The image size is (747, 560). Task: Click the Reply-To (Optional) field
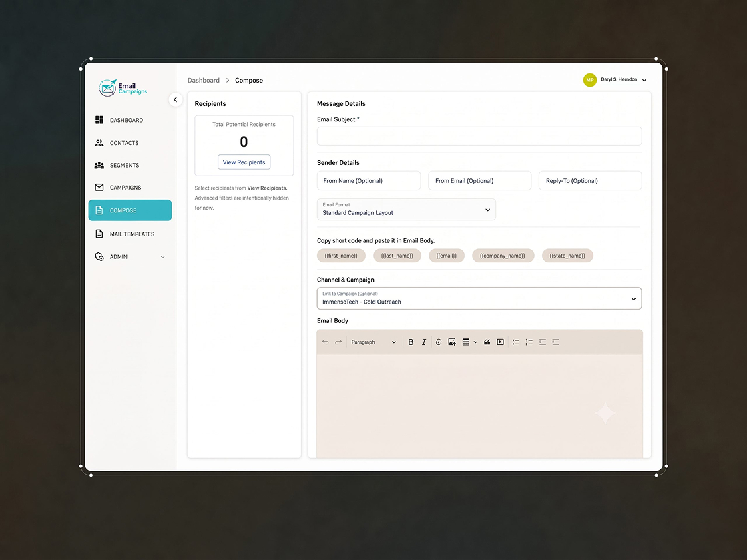click(x=590, y=180)
